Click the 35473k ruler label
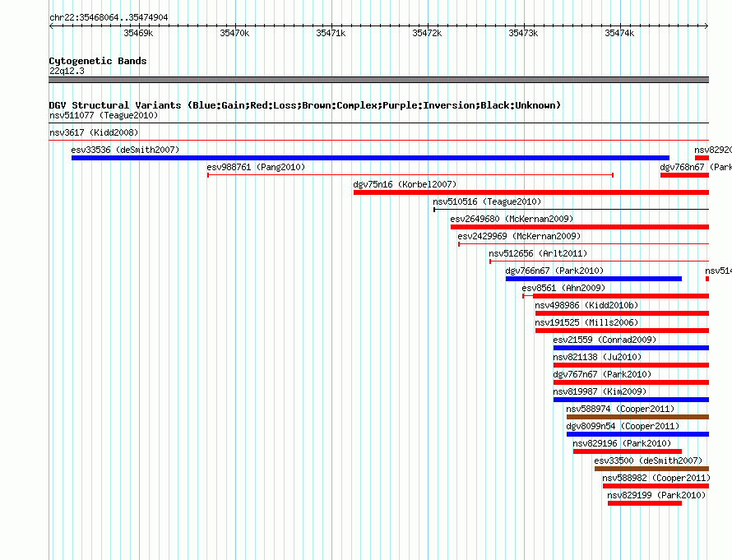The image size is (732, 560). [x=523, y=33]
